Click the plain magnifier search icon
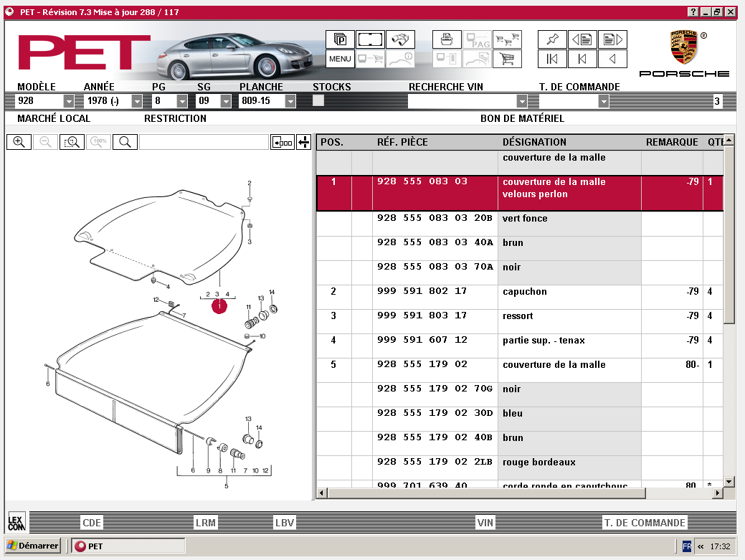This screenshot has width=745, height=560. [125, 141]
